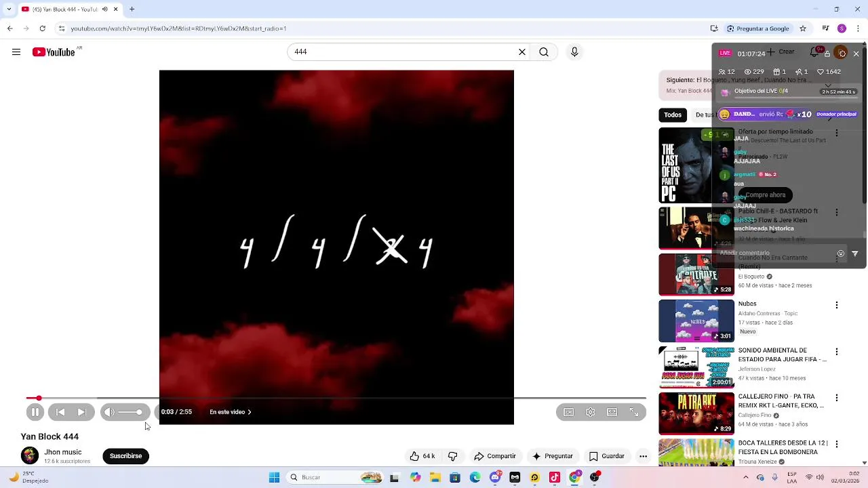This screenshot has width=868, height=488.
Task: Install the app via address bar icon
Action: coord(714,28)
